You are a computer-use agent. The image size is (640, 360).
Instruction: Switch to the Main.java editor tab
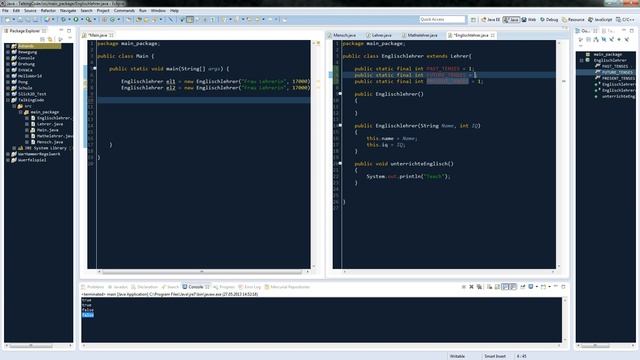(98, 36)
